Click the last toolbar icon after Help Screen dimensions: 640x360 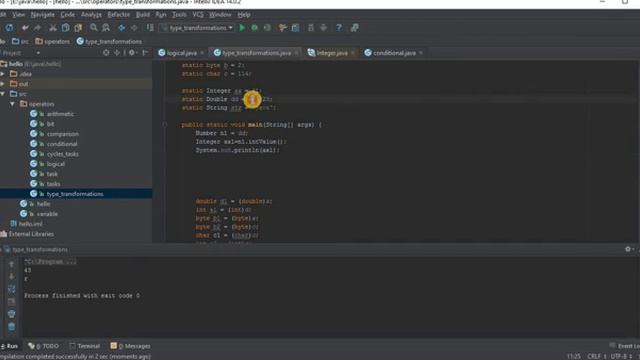tap(355, 28)
